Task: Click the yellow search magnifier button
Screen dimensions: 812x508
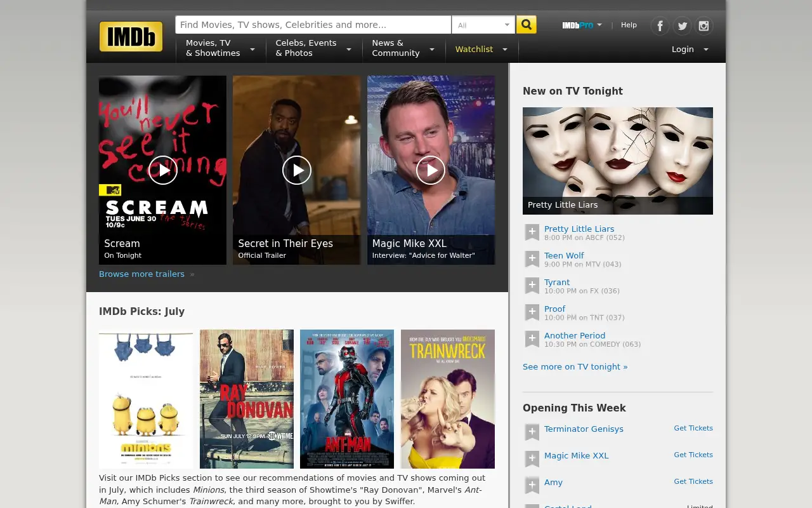Action: tap(527, 25)
